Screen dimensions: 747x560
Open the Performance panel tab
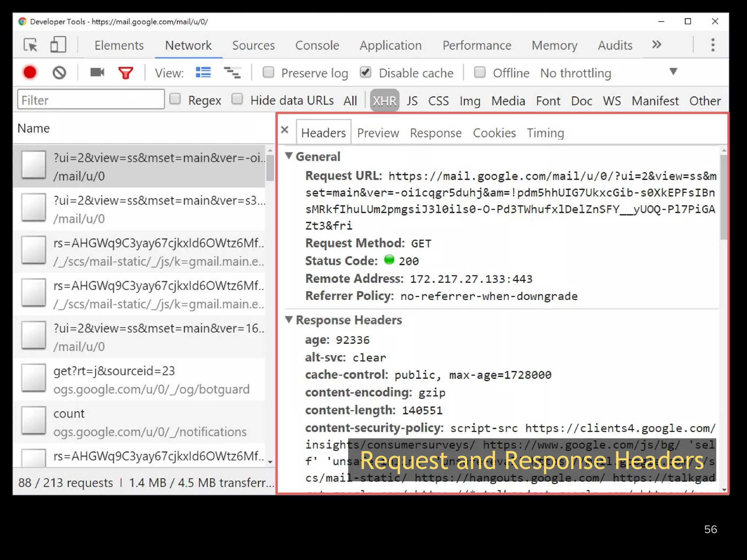477,45
